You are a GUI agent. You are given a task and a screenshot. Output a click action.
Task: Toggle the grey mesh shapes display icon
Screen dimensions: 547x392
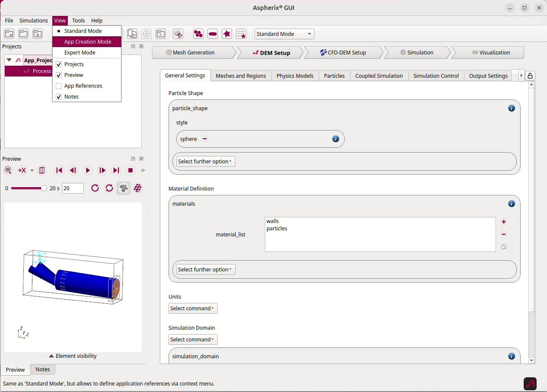pyautogui.click(x=124, y=188)
